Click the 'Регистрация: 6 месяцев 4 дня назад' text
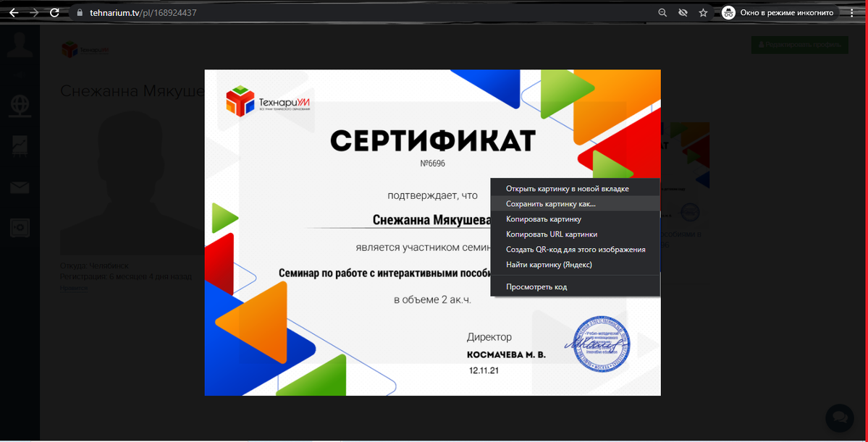 click(126, 276)
